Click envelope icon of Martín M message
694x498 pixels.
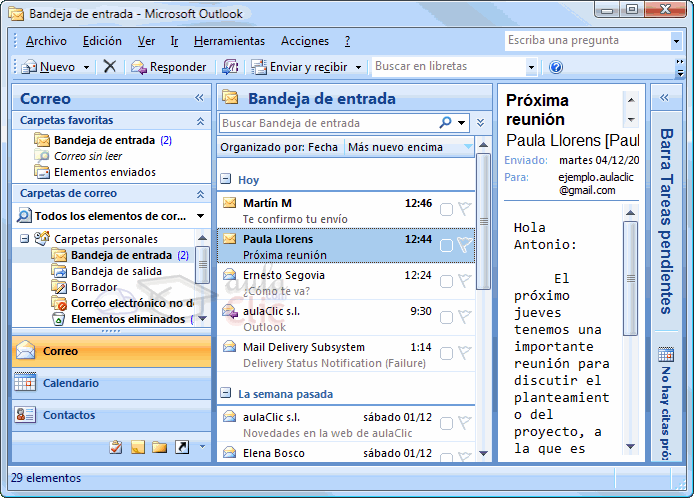pyautogui.click(x=229, y=203)
